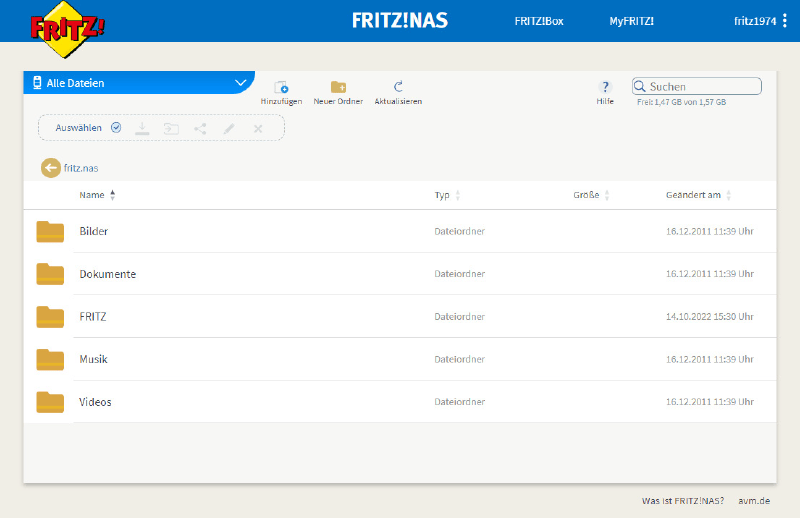Click Dateiordner in the Videos row
This screenshot has height=518, width=800.
[x=459, y=402]
